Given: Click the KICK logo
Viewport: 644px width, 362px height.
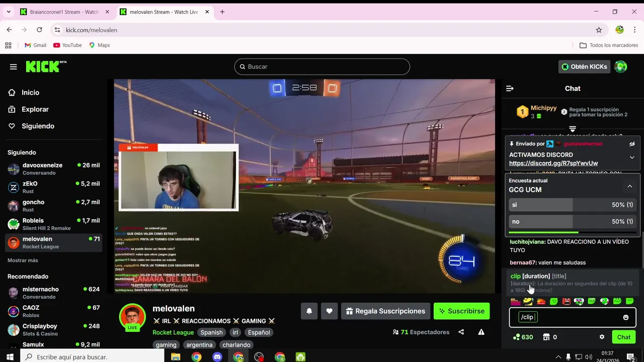Looking at the screenshot, I should click(x=46, y=66).
